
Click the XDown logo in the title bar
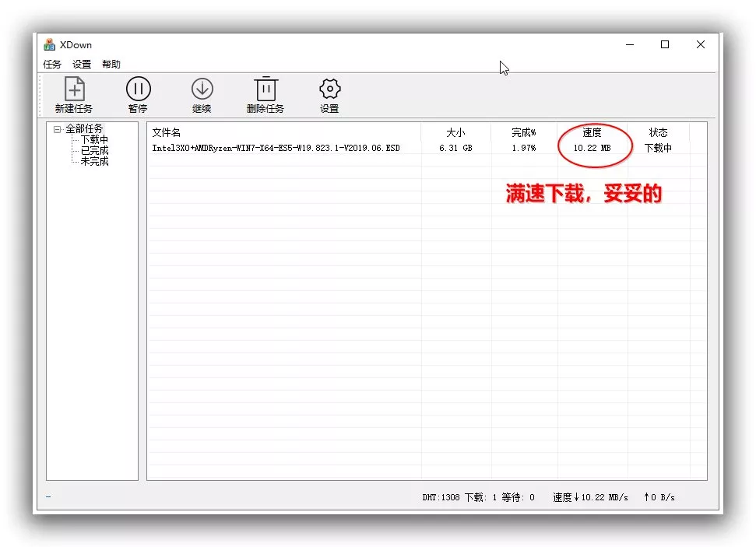pyautogui.click(x=51, y=44)
